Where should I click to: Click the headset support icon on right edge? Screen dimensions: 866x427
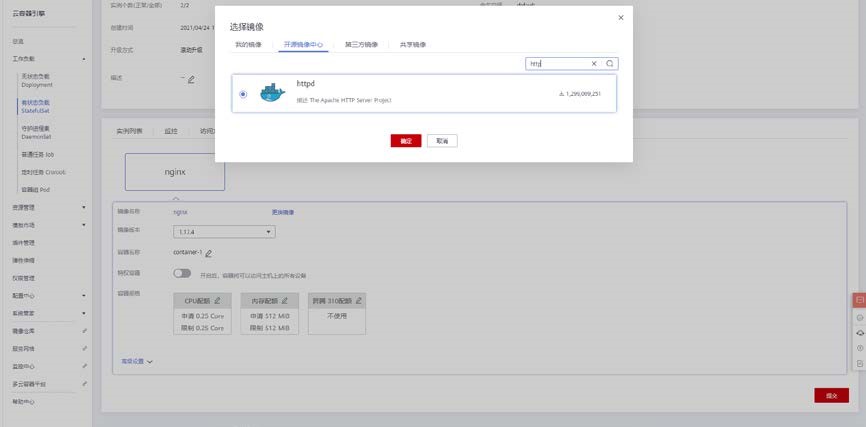(859, 333)
